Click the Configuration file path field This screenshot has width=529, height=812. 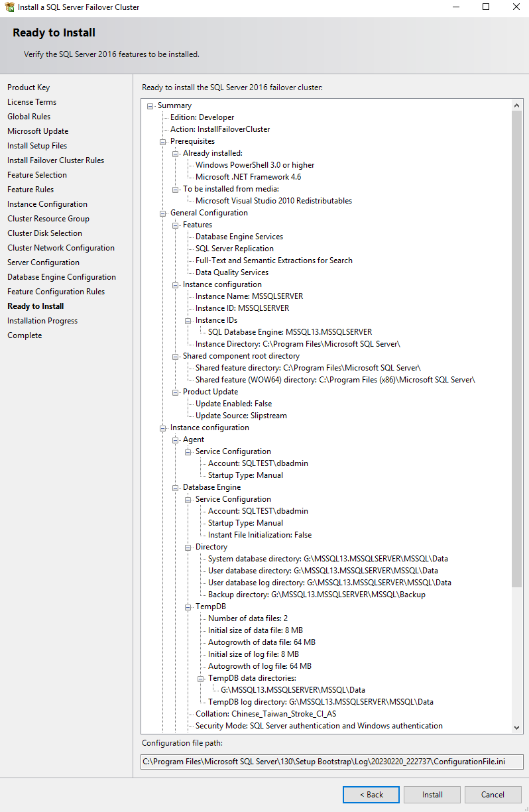tap(332, 762)
